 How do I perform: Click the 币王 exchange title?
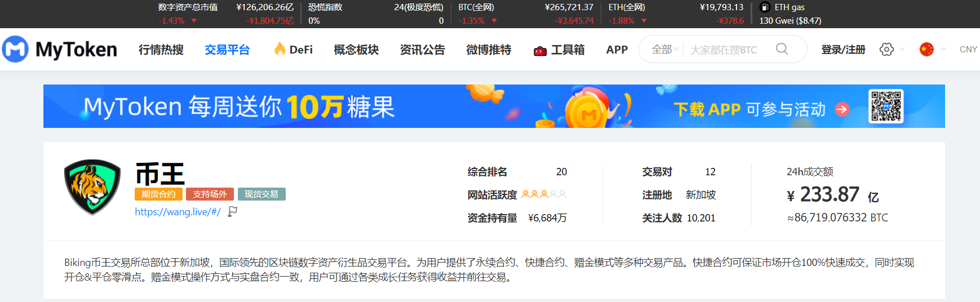(160, 174)
